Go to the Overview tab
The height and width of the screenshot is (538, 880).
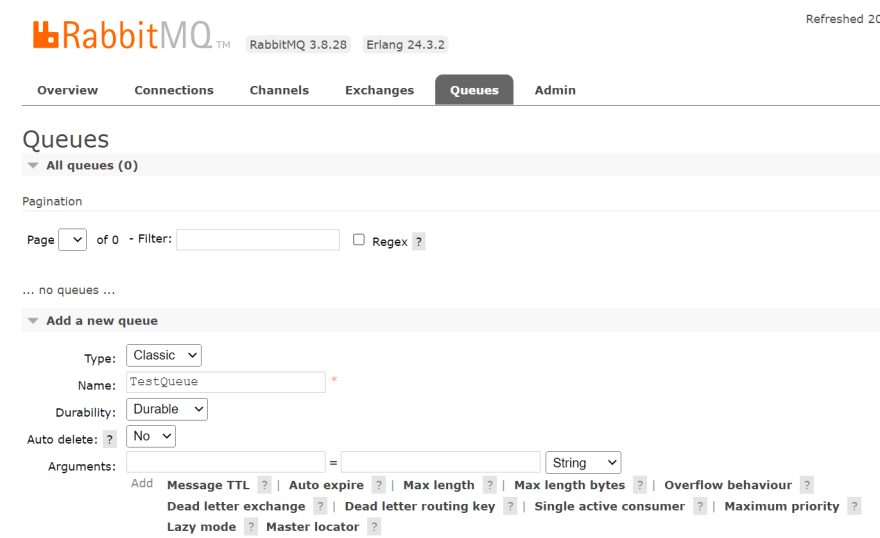[x=67, y=90]
